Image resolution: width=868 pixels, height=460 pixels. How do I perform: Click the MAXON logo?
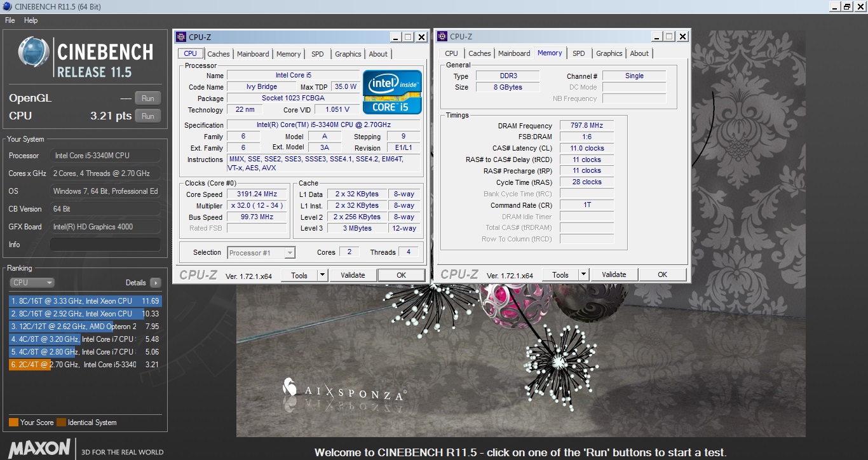(x=39, y=448)
